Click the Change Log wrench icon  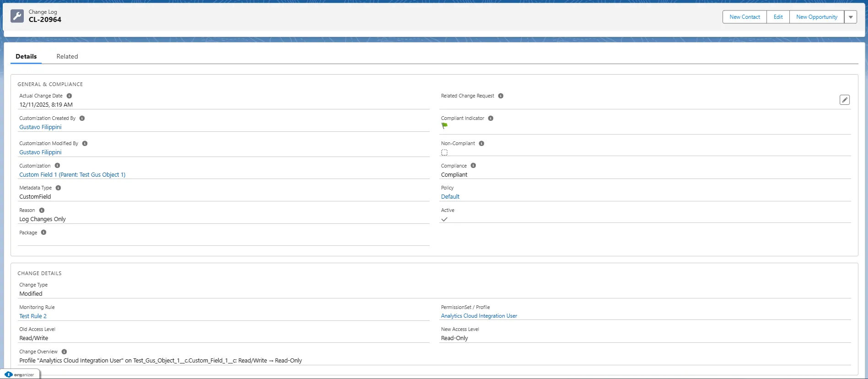(x=17, y=16)
